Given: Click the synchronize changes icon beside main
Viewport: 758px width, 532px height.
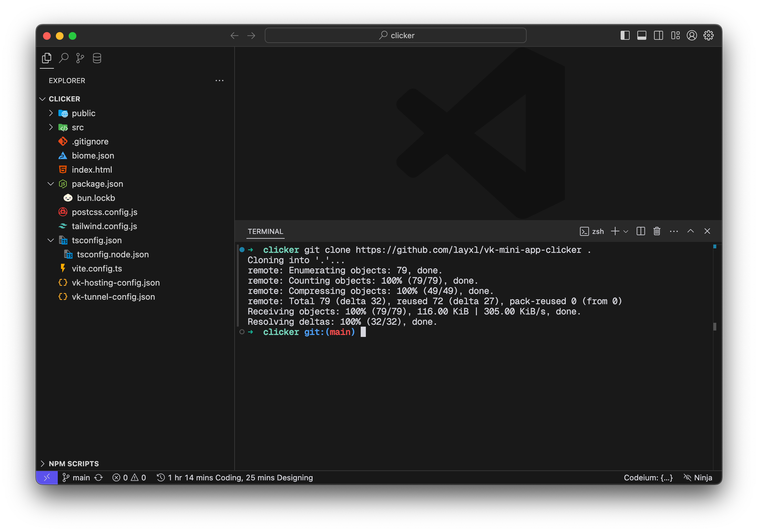Looking at the screenshot, I should point(99,477).
